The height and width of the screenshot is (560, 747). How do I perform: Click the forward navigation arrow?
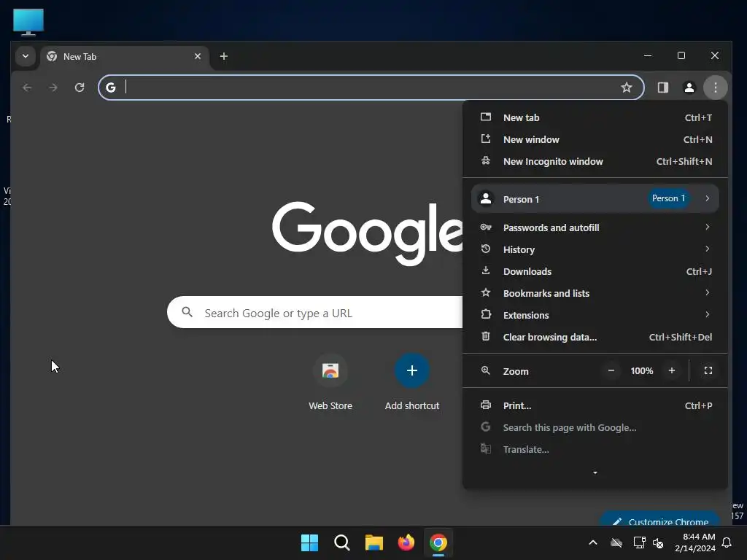pos(53,87)
